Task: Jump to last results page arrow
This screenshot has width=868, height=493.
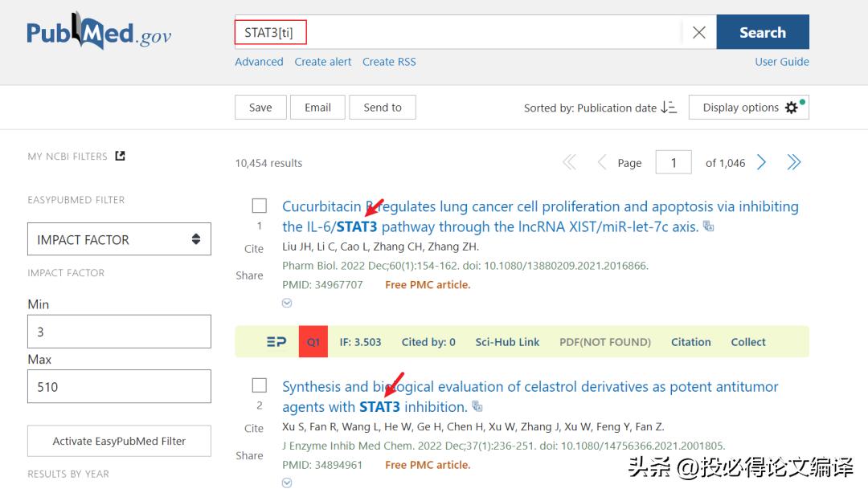Action: [x=794, y=163]
